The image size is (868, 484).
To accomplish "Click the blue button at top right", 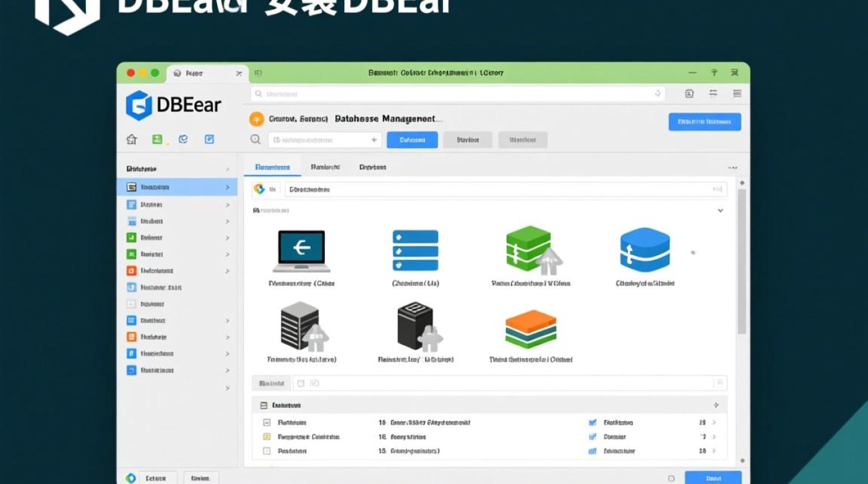I will coord(704,121).
